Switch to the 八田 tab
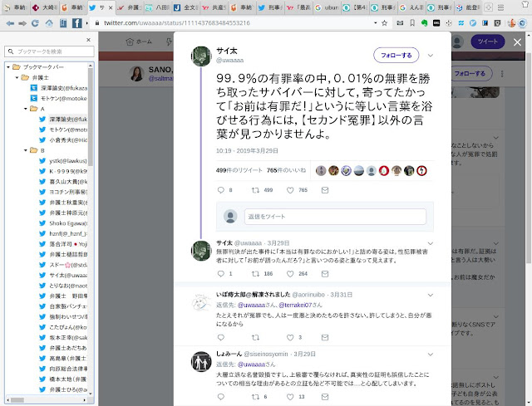This screenshot has width=532, height=406. coord(157,7)
